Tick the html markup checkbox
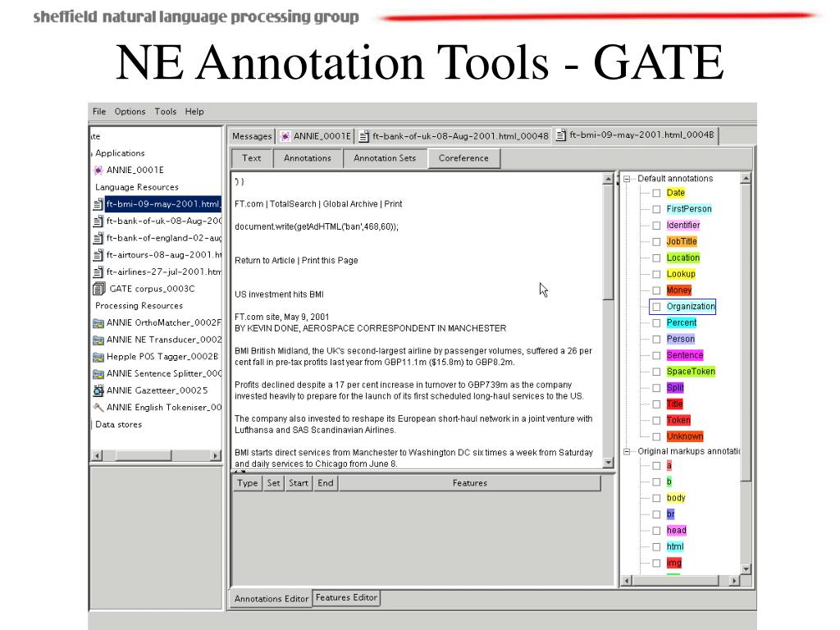This screenshot has width=840, height=630. (656, 547)
